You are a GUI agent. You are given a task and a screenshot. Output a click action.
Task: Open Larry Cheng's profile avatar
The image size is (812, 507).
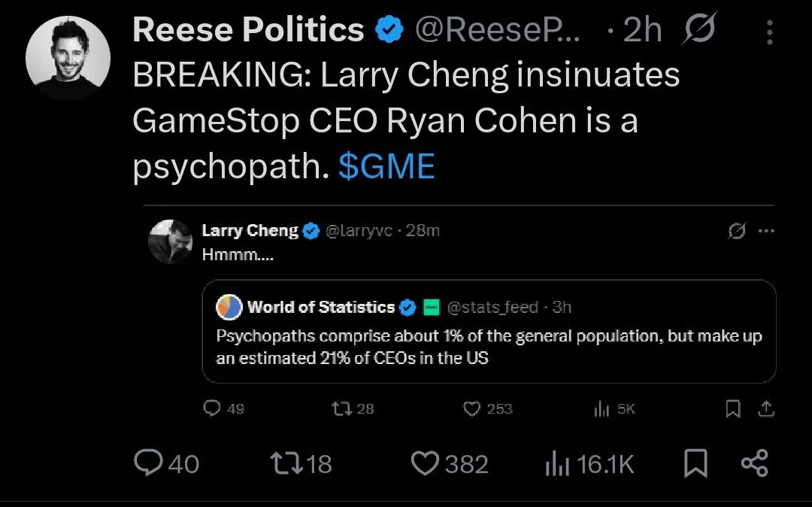coord(171,241)
